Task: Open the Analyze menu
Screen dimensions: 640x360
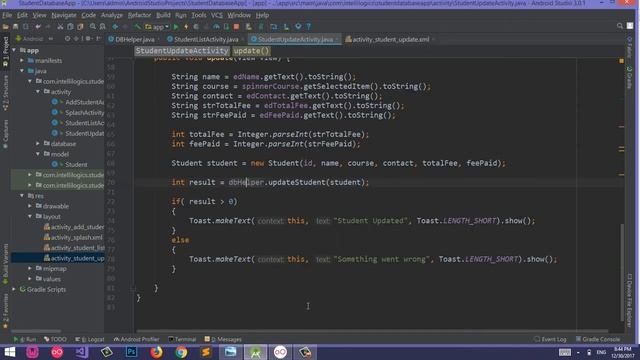Action: (112, 16)
